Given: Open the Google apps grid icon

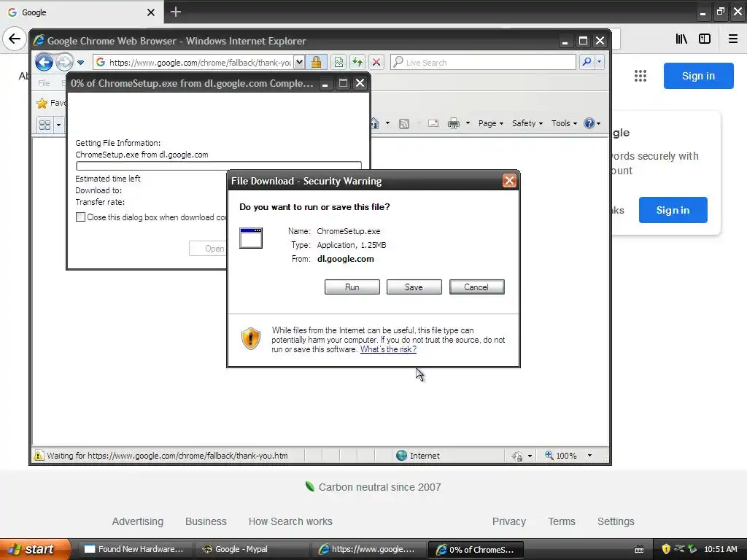Looking at the screenshot, I should (x=640, y=76).
